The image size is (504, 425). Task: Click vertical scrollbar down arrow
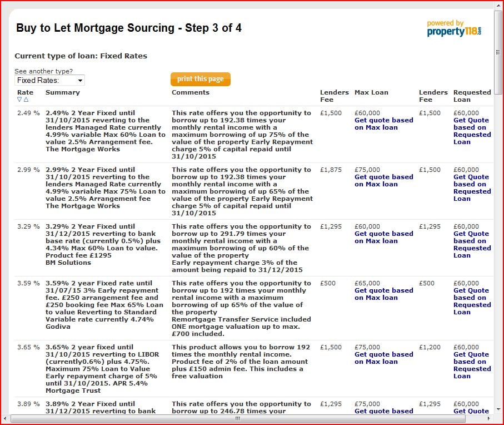(498, 409)
